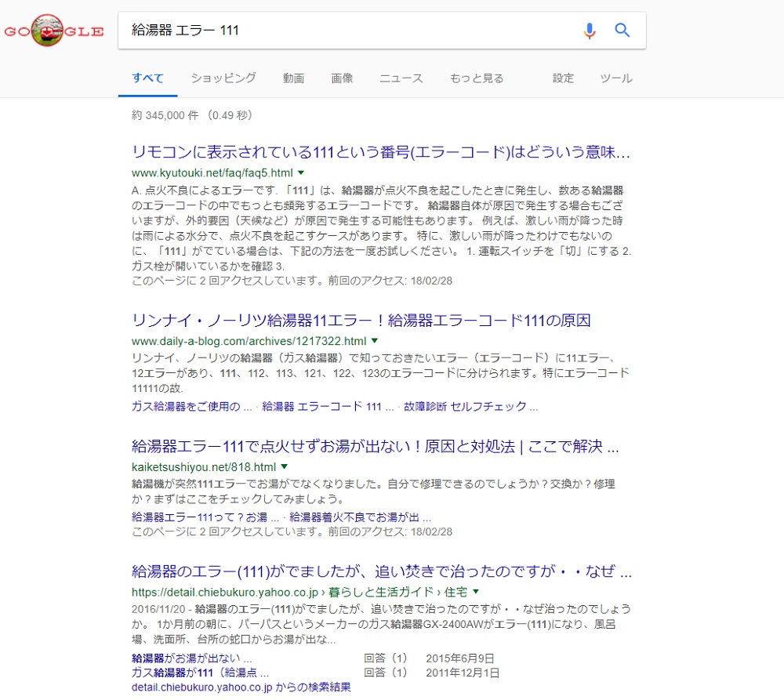This screenshot has width=784, height=700.
Task: Expand arrow beside daily-a-blog.com URL
Action: click(x=375, y=340)
